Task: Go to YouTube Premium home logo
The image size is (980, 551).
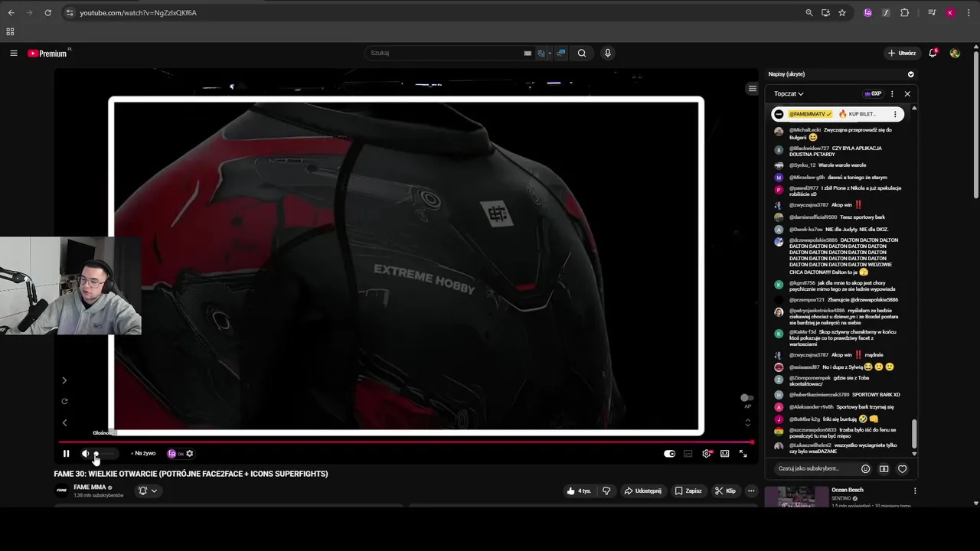Action: 48,53
